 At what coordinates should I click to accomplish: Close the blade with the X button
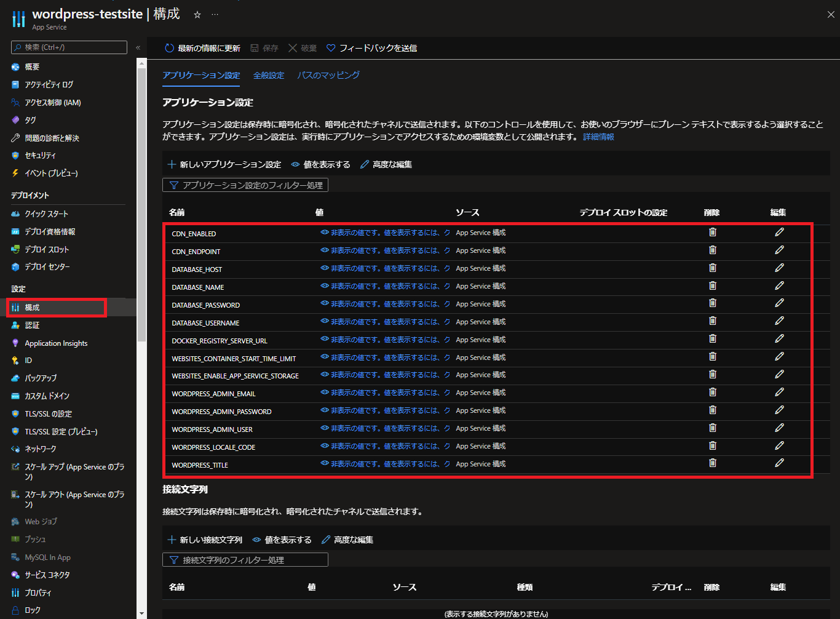pos(831,15)
